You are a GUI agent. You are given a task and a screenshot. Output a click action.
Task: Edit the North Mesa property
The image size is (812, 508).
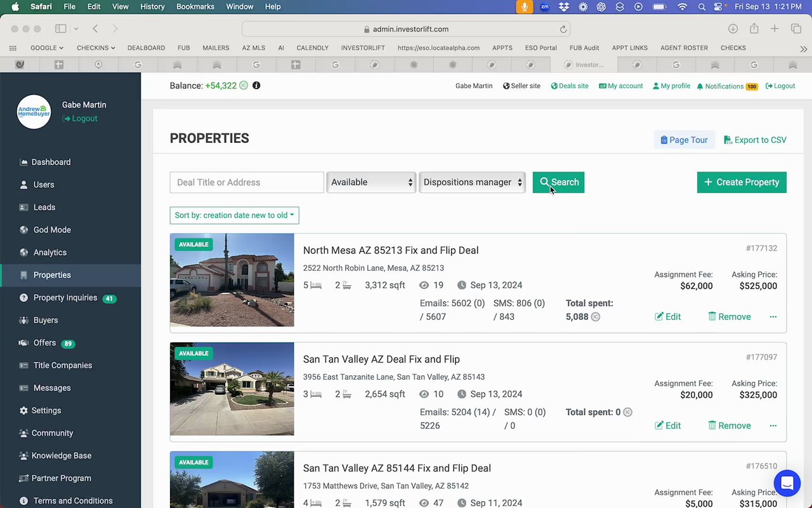coord(668,317)
